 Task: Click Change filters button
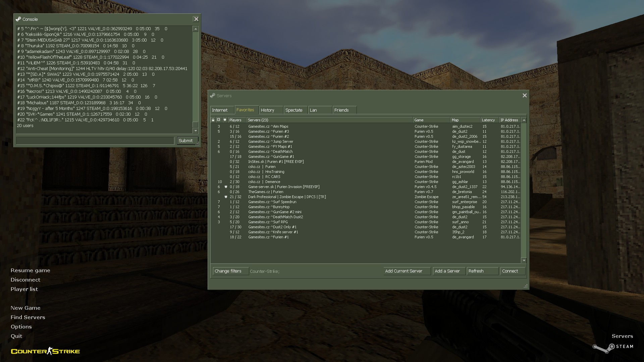[x=231, y=271]
